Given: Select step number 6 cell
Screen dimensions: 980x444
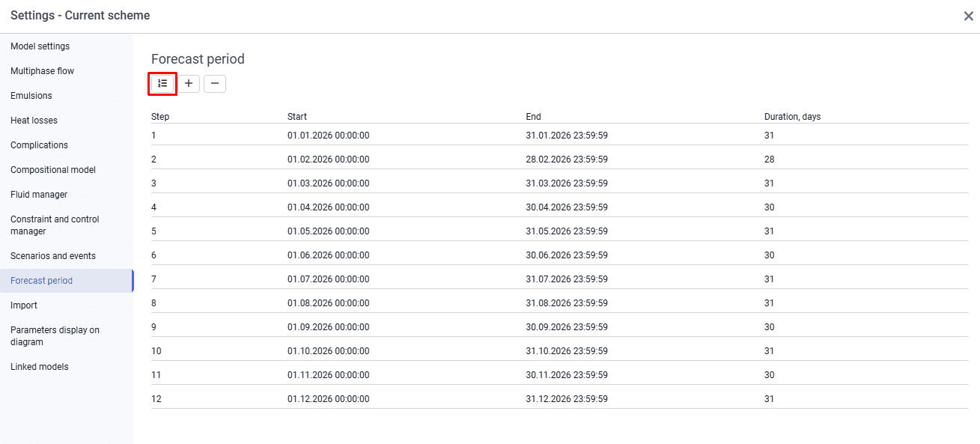Looking at the screenshot, I should [x=153, y=255].
